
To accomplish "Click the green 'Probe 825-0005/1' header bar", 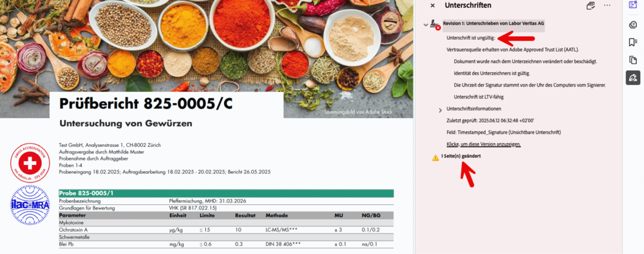I will [226, 193].
